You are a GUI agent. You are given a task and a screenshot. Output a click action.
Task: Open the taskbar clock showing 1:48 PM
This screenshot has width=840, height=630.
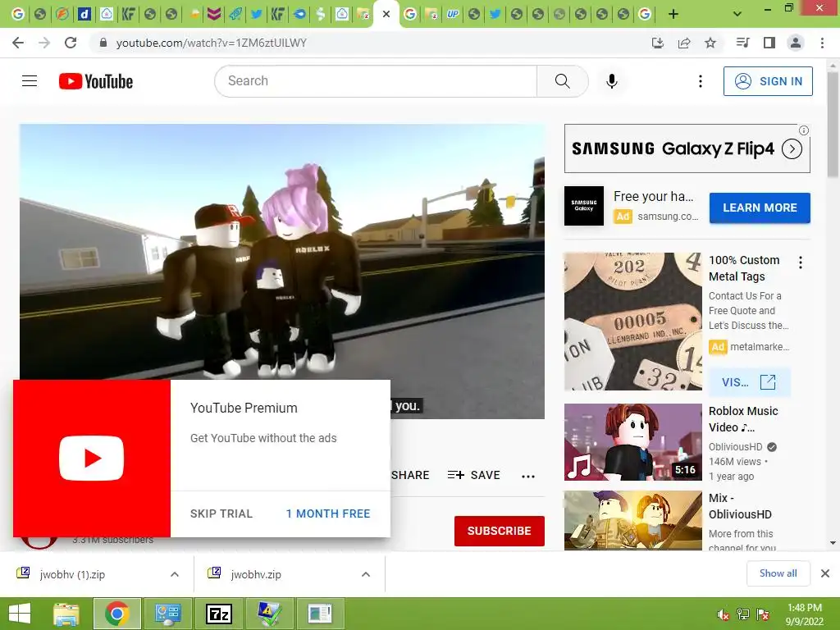tap(805, 614)
